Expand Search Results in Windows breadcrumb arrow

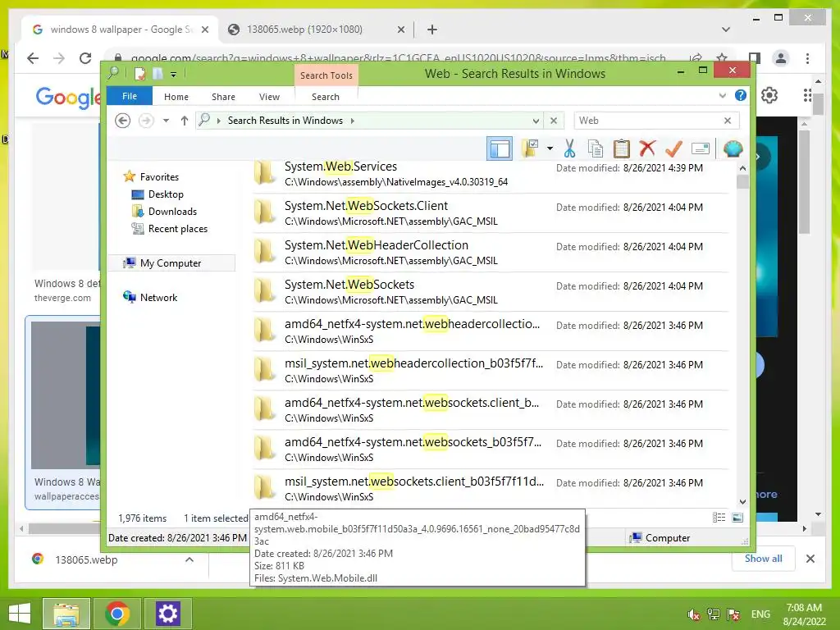tap(353, 121)
